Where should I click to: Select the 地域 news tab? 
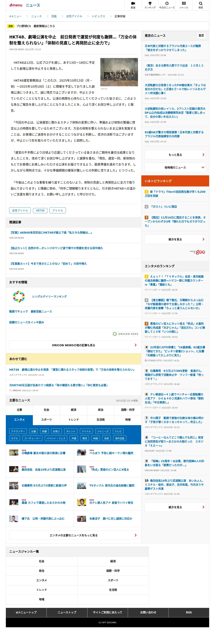(128, 420)
